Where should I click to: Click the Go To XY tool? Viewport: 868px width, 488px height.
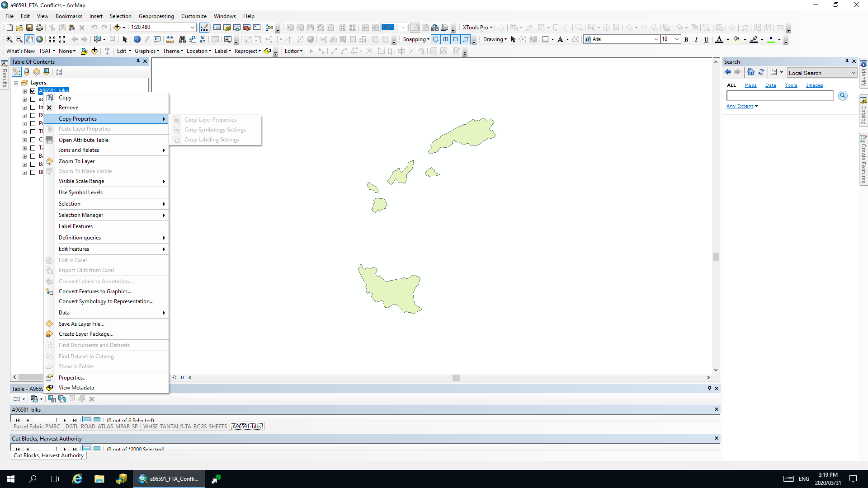coord(203,39)
